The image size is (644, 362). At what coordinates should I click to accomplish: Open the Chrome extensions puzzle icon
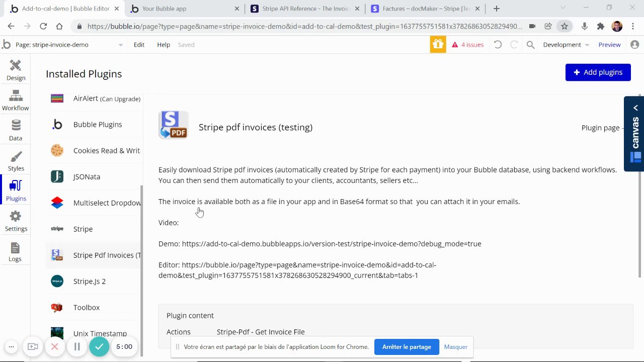click(600, 26)
